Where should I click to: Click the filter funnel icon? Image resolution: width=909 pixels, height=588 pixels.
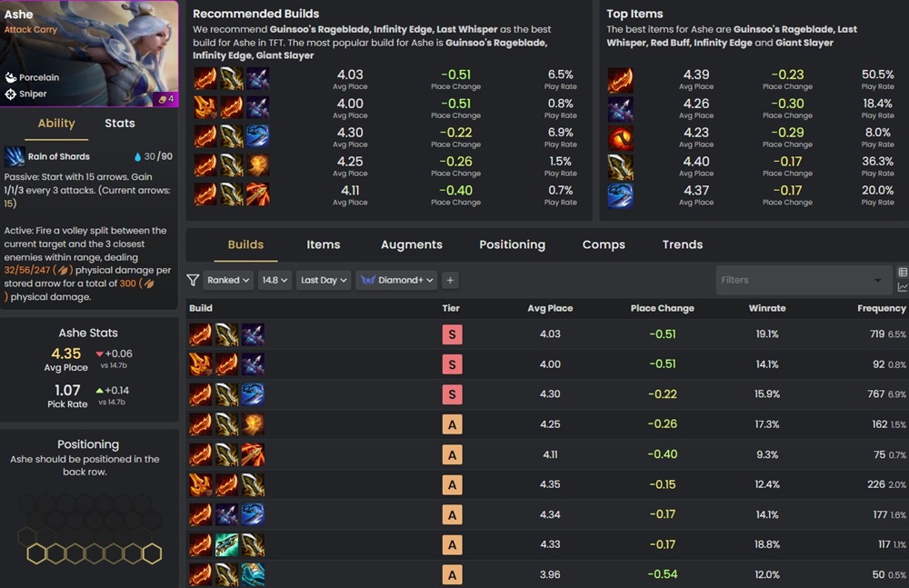click(193, 280)
